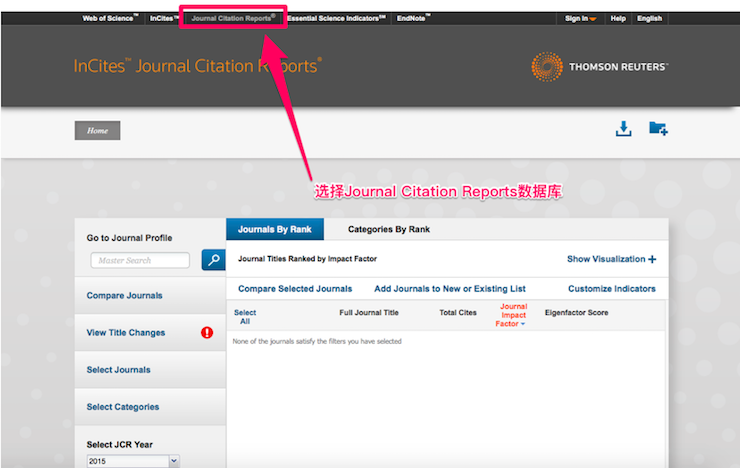Viewport: 740px width, 468px height.
Task: Go to Home breadcrumb button
Action: click(x=97, y=131)
